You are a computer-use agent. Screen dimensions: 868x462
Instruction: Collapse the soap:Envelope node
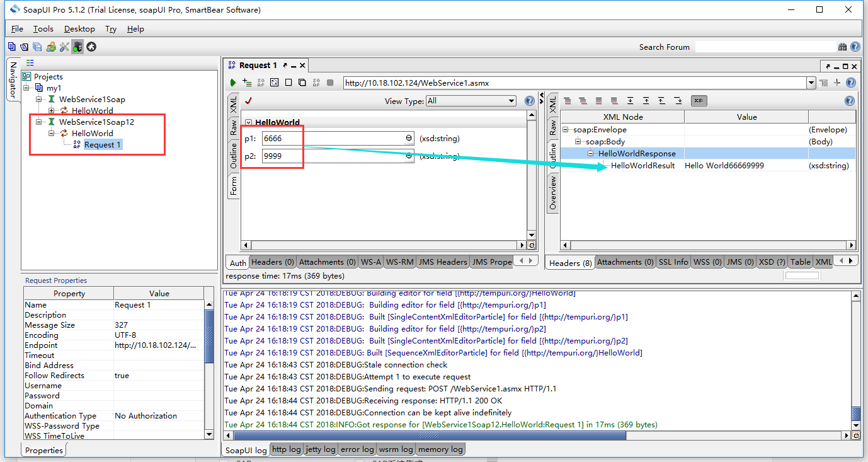coord(566,130)
